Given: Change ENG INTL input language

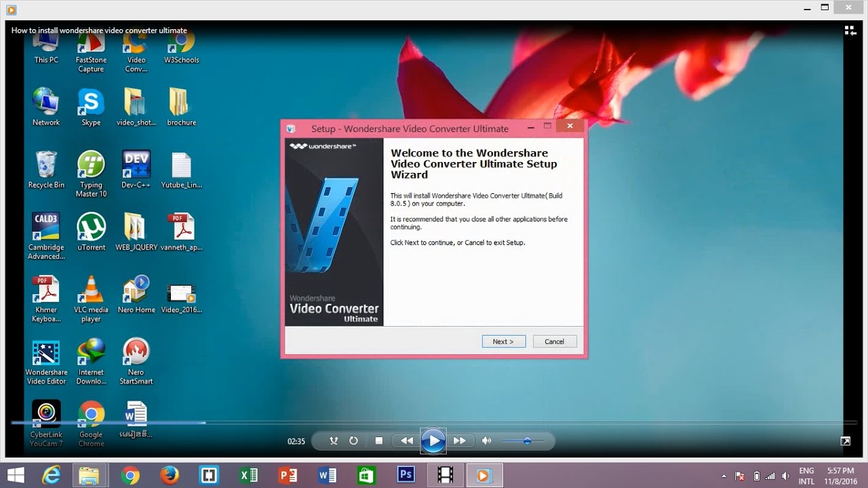Looking at the screenshot, I should coord(806,476).
